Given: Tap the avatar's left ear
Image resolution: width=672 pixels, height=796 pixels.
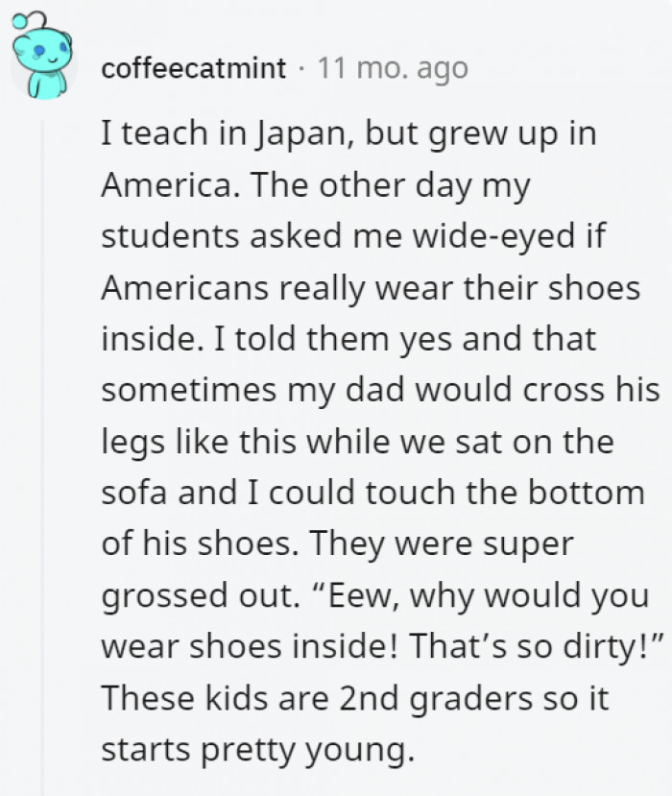Looking at the screenshot, I should pyautogui.click(x=19, y=46).
